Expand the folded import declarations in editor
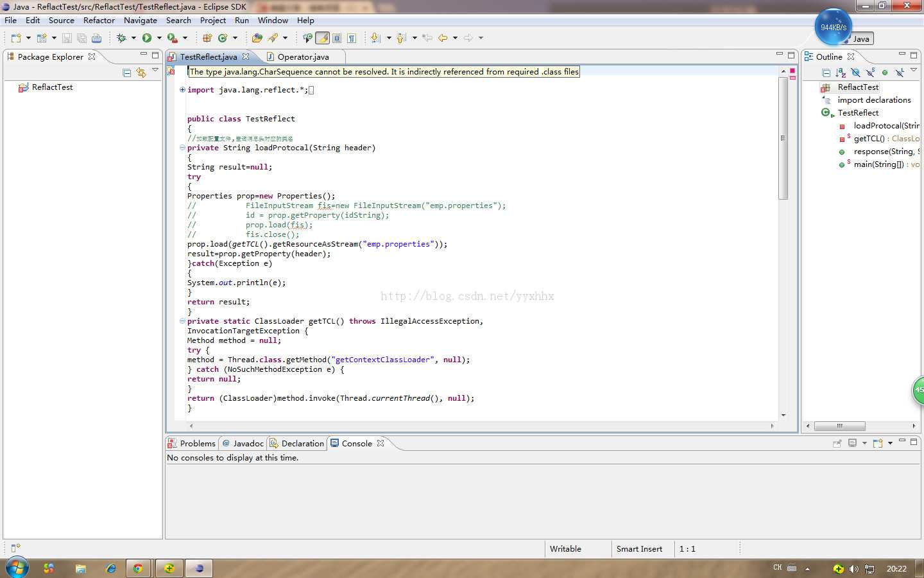 (x=182, y=90)
